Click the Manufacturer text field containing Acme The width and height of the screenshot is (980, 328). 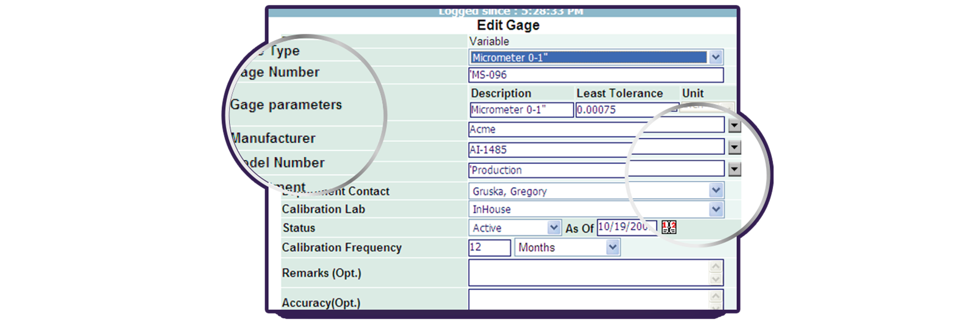595,129
